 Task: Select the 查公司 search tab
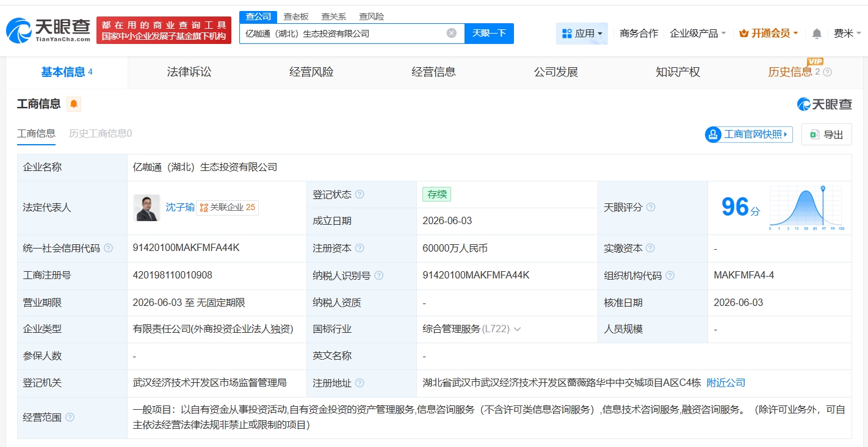click(x=258, y=16)
